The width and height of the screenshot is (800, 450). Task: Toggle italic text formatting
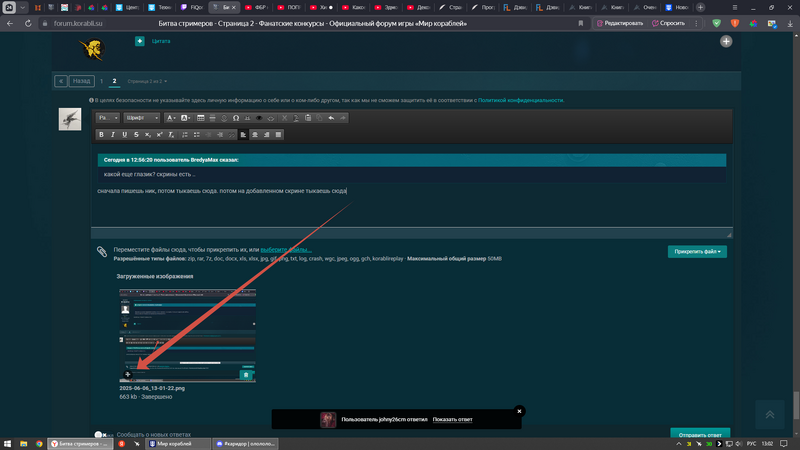[112, 133]
